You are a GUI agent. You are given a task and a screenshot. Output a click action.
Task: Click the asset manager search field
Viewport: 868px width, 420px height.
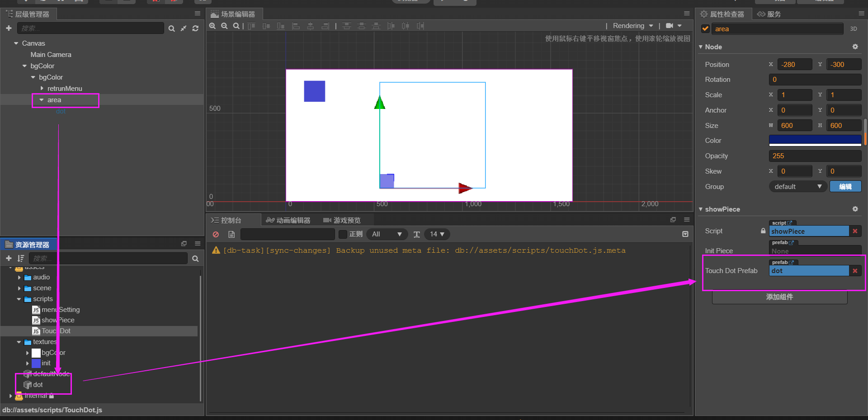tap(108, 258)
